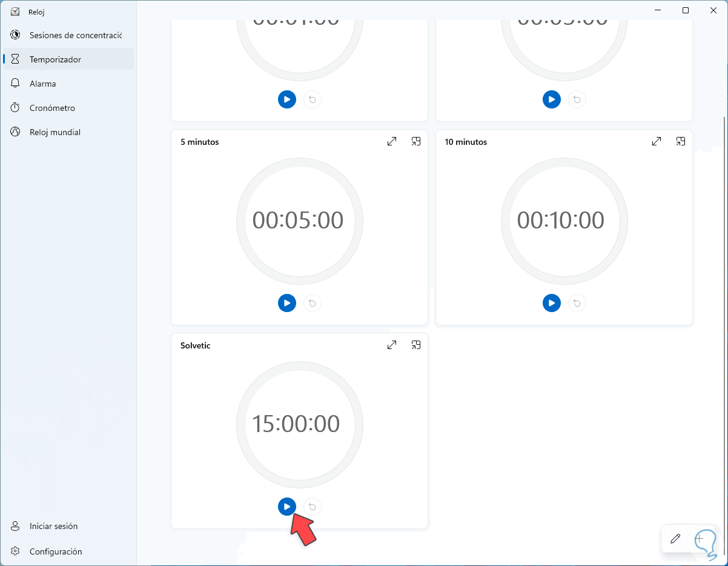728x566 pixels.
Task: Click the edit timers pencil icon
Action: 675,539
